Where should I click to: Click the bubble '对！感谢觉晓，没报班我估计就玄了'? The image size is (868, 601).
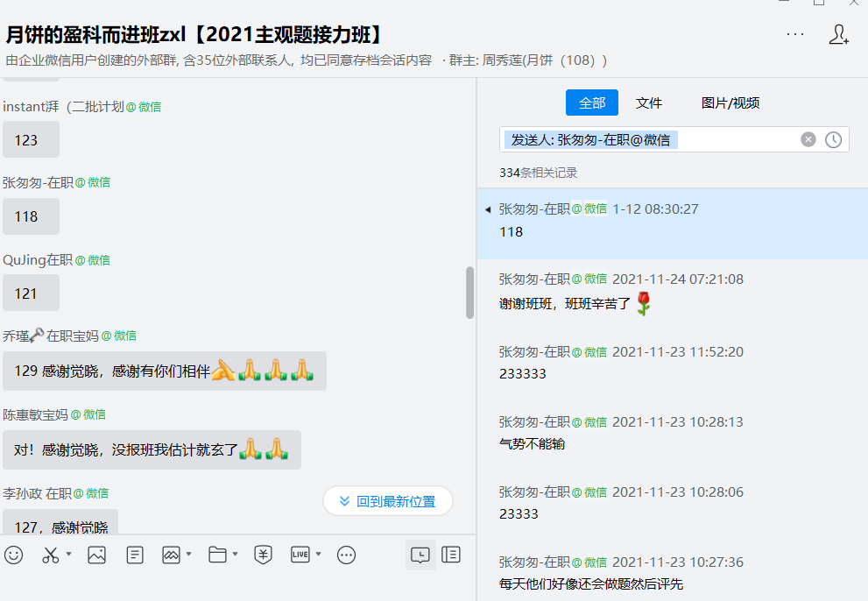[152, 449]
